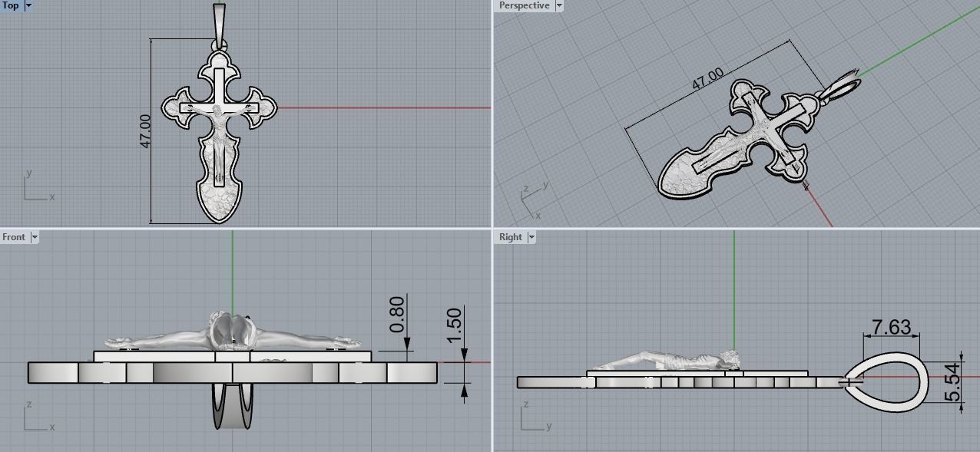Screen dimensions: 980x452
Task: Open the Front viewport dropdown arrow
Action: (35, 237)
